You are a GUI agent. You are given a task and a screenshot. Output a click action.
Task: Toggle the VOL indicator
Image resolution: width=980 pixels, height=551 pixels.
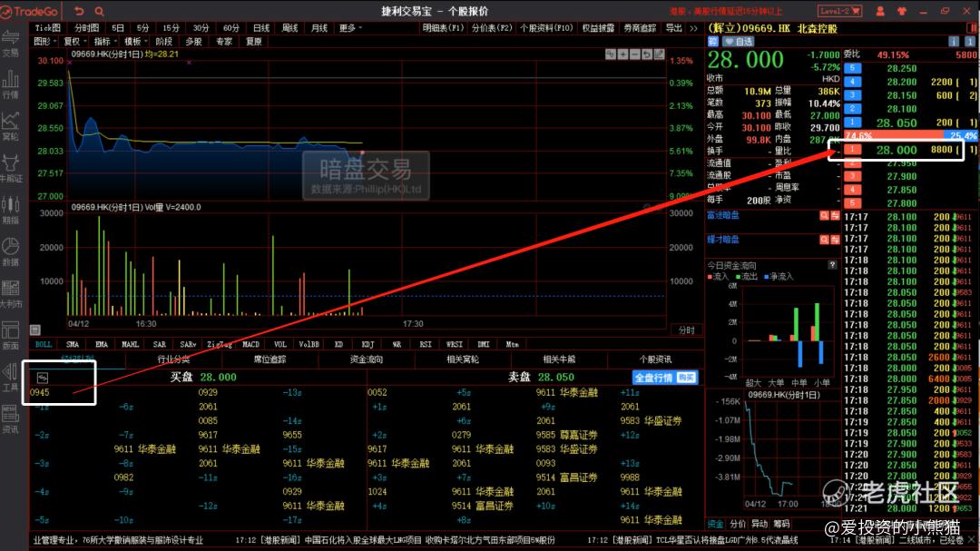[280, 344]
